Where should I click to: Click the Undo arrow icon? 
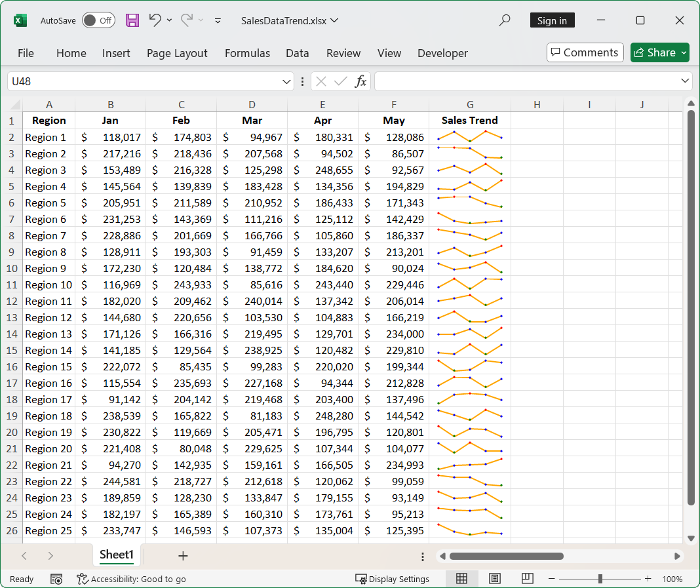155,20
